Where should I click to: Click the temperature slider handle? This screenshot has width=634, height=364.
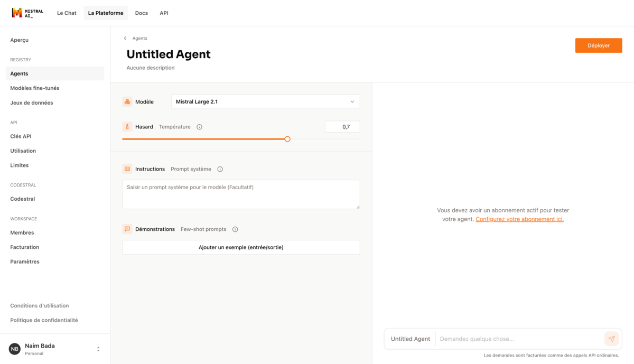[287, 139]
